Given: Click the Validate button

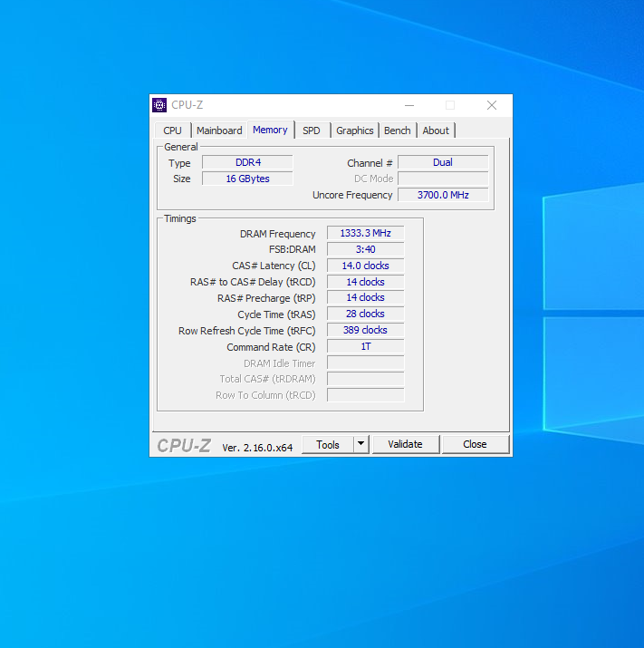Looking at the screenshot, I should (405, 444).
